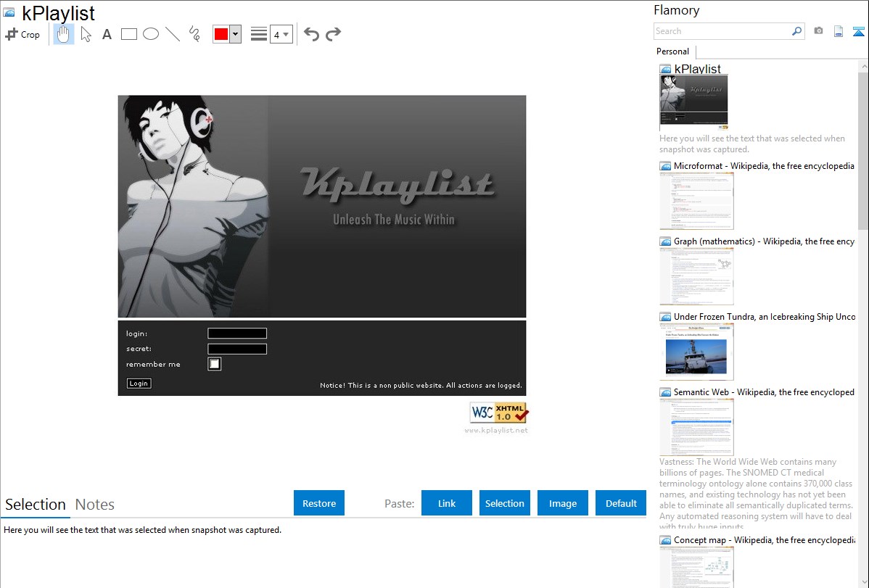The image size is (869, 588).
Task: Click the document page icon
Action: point(839,31)
